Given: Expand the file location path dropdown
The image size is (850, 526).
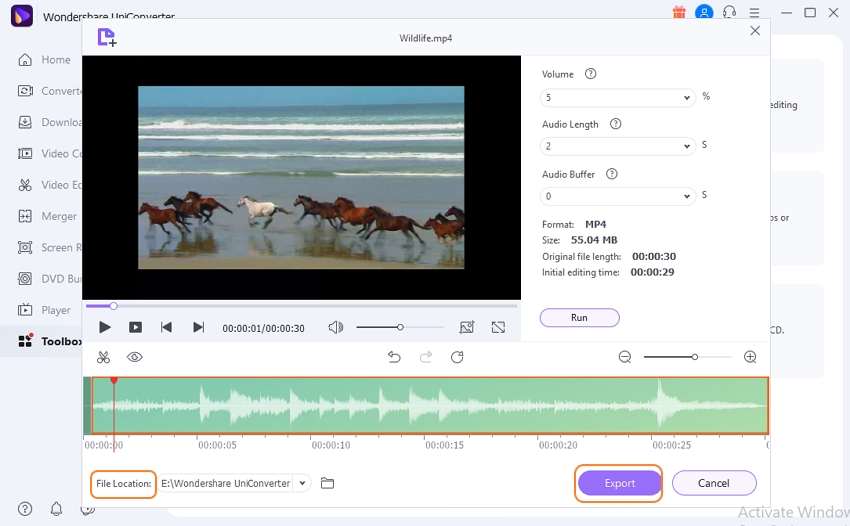Looking at the screenshot, I should (x=302, y=483).
